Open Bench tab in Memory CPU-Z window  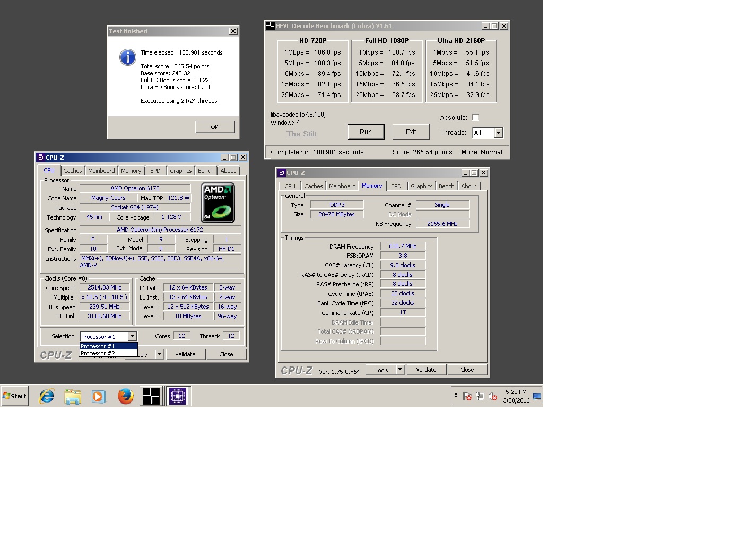447,186
